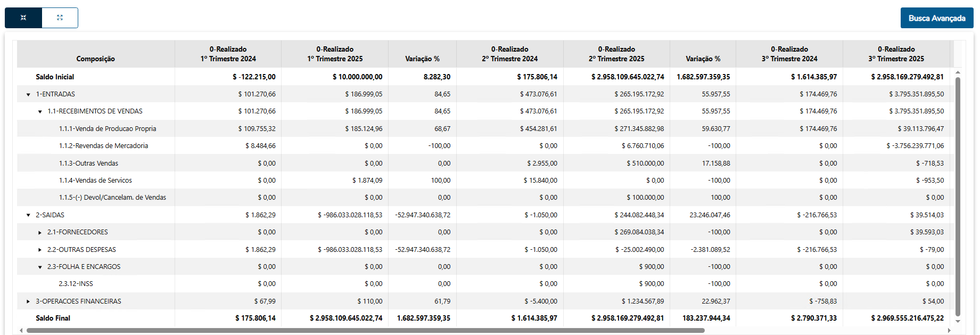The height and width of the screenshot is (335, 980).
Task: Expand the 2.2-OUTRAS DESPESAS row
Action: coord(40,250)
